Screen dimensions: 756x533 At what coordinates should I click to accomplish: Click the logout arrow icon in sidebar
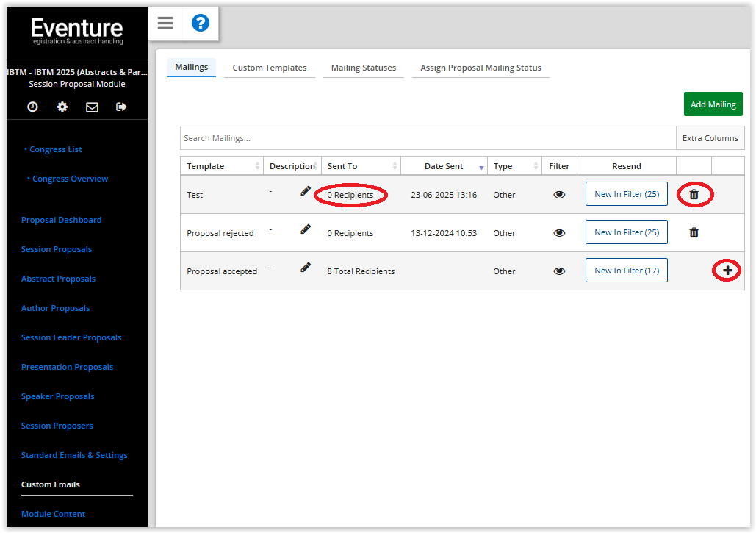[121, 107]
